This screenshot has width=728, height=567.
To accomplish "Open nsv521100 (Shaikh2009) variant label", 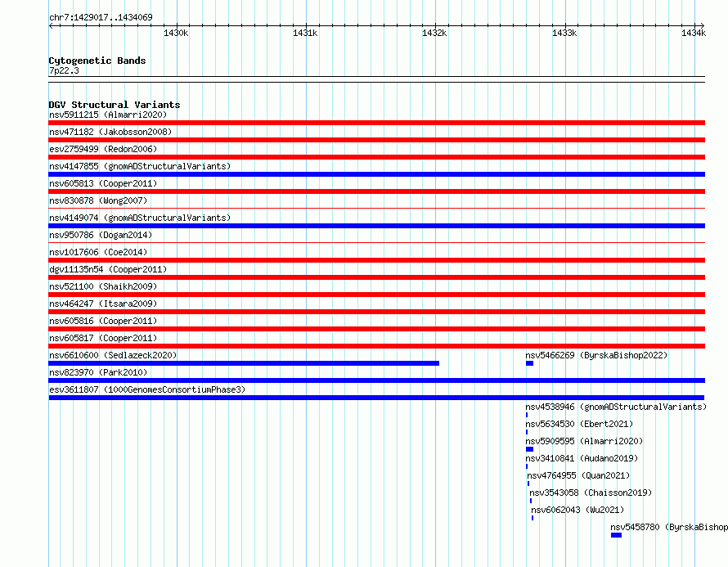I will [x=103, y=286].
